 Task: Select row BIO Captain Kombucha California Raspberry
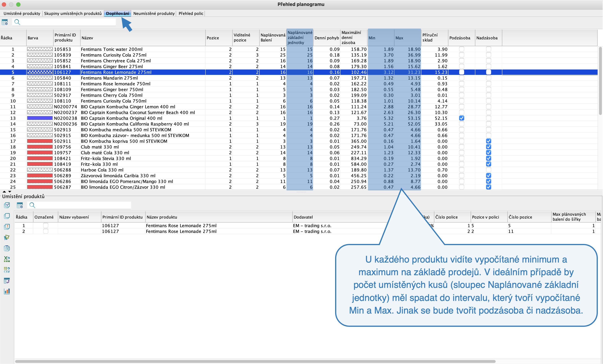click(x=299, y=124)
